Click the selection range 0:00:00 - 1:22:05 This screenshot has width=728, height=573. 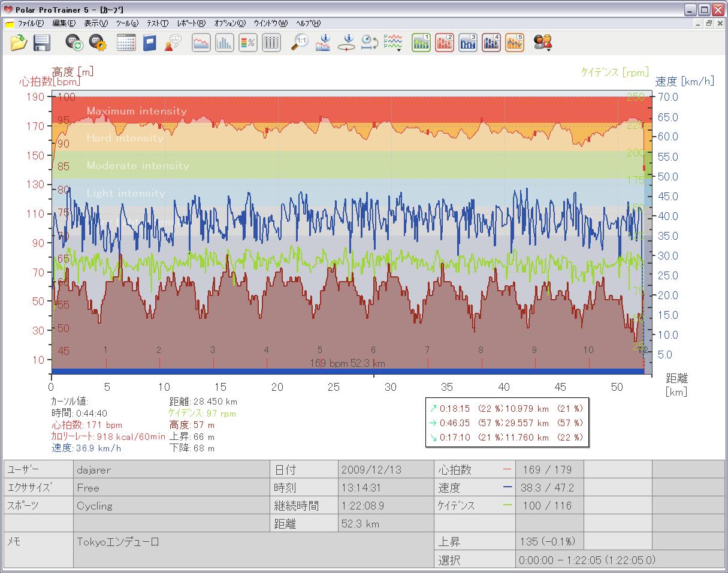tap(588, 560)
